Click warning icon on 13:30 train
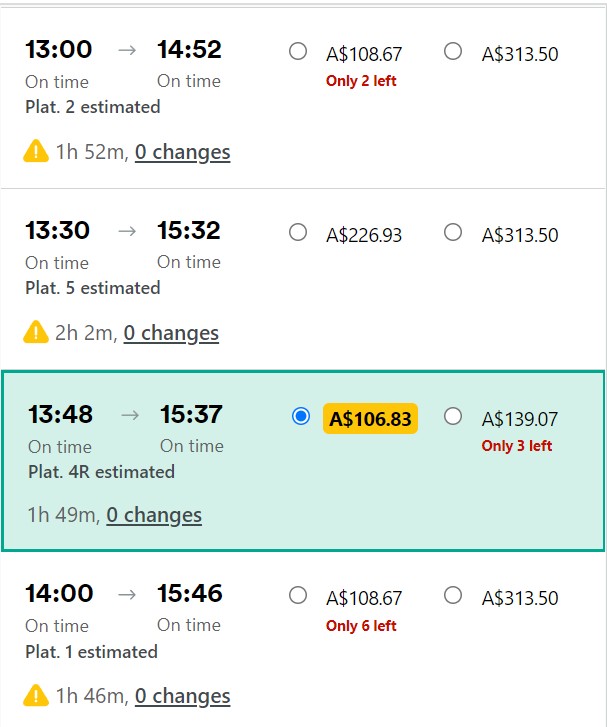 click(36, 333)
